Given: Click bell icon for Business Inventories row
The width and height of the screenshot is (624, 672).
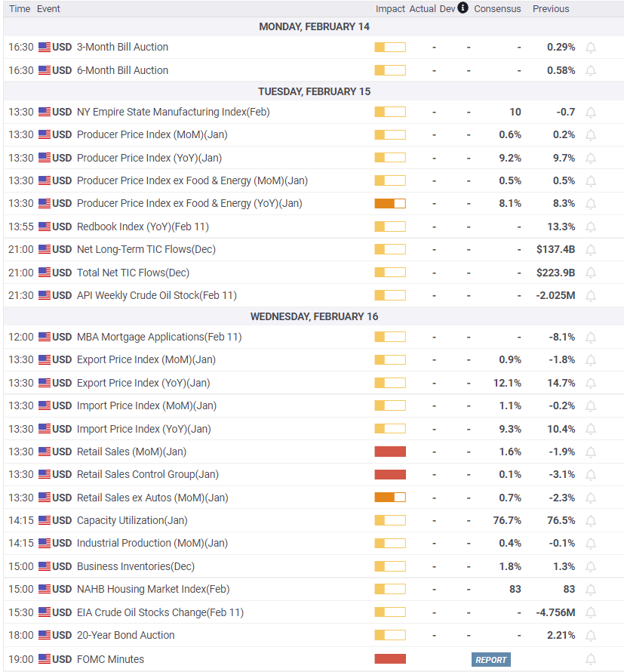Looking at the screenshot, I should pos(591,567).
